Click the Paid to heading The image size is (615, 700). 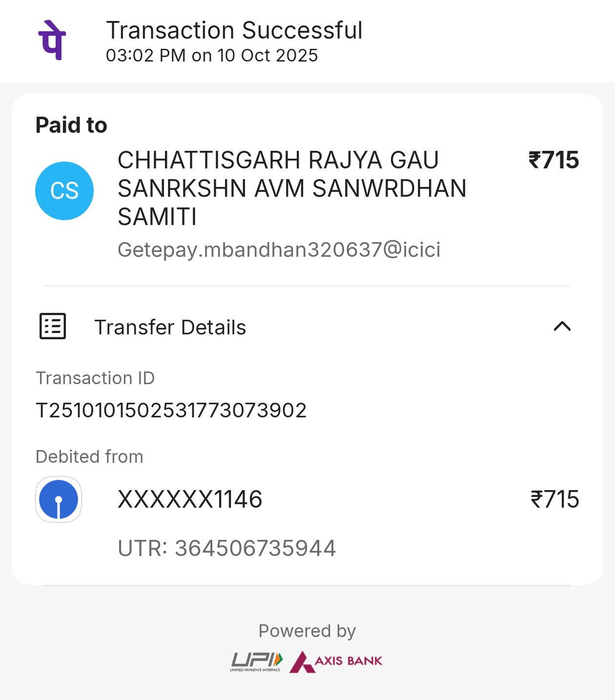[x=71, y=125]
